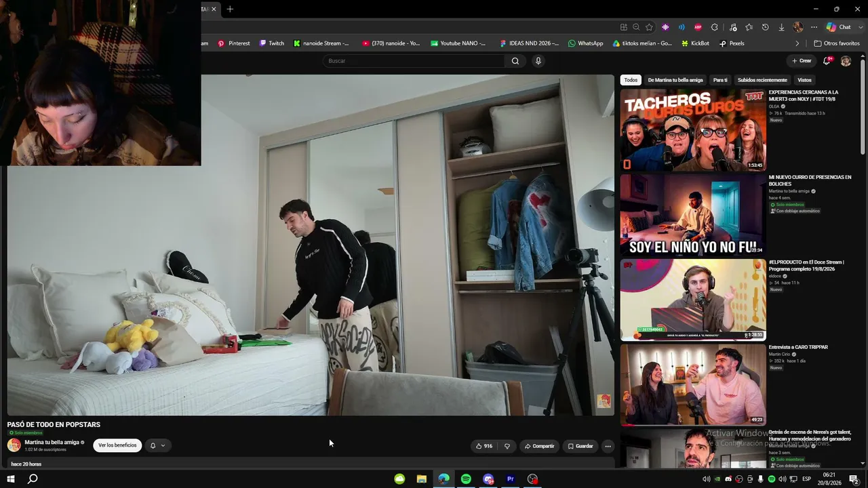Open Discord from the taskbar
Screen dimensions: 868x488
[x=488, y=479]
